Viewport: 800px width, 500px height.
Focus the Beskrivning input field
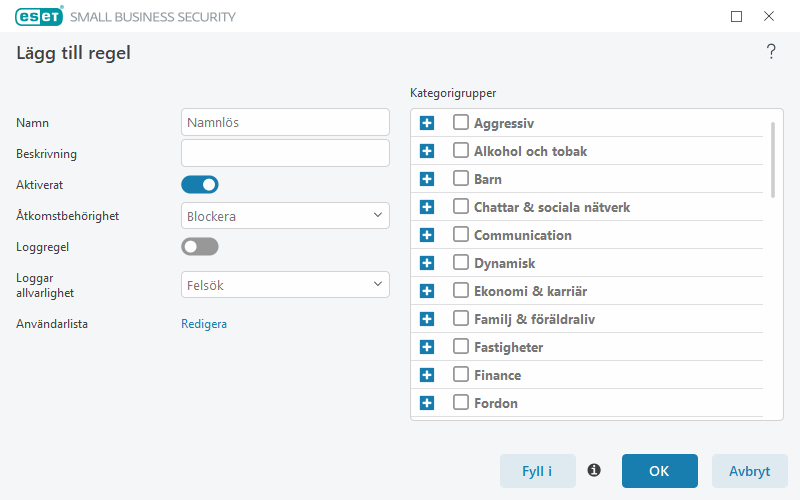click(285, 153)
